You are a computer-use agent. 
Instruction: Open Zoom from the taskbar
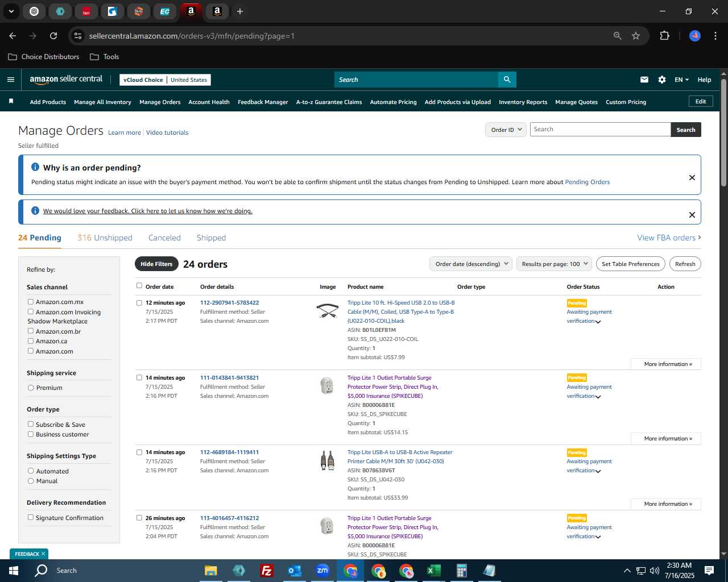[322, 571]
